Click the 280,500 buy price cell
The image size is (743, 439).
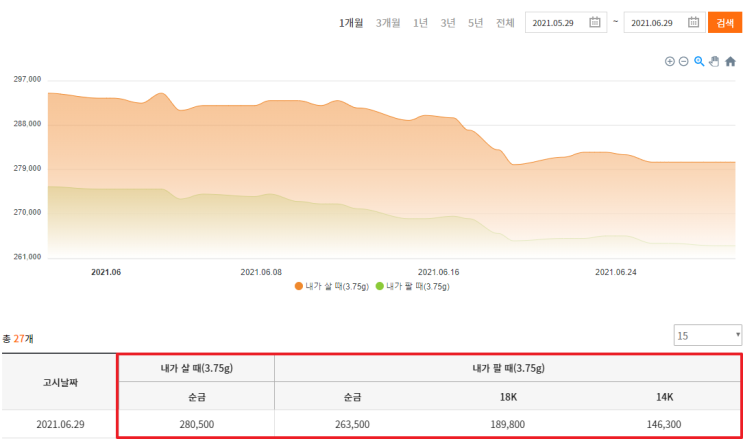(x=197, y=424)
